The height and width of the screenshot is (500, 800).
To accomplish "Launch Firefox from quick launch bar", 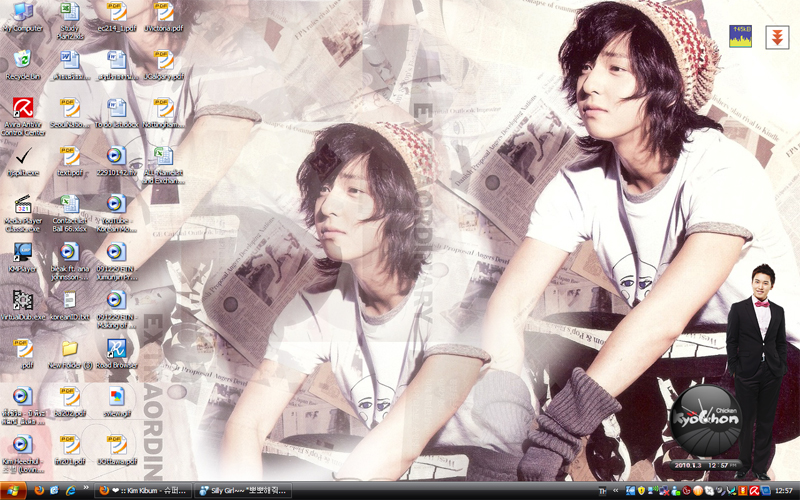I will click(39, 491).
